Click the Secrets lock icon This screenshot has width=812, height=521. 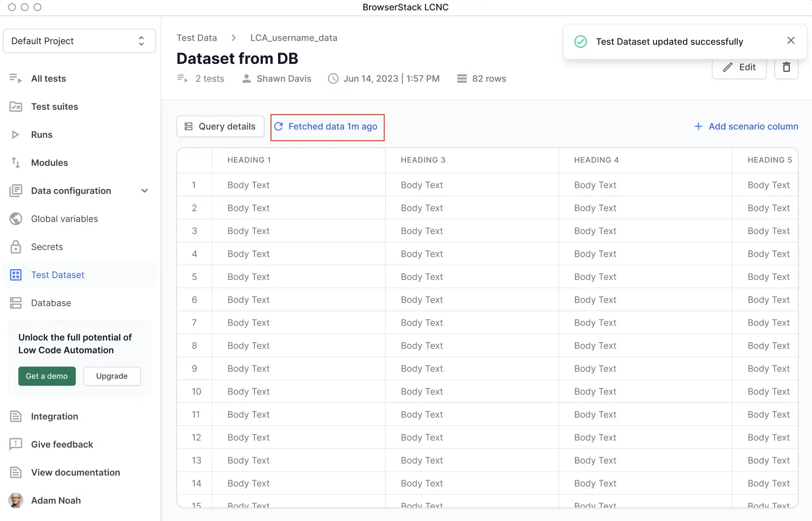pos(16,247)
